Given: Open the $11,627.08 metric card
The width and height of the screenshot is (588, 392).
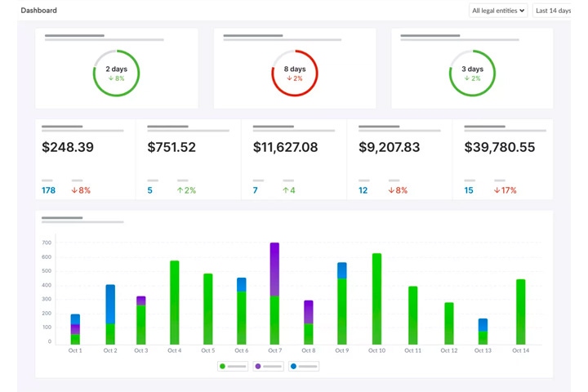Looking at the screenshot, I should 294,159.
